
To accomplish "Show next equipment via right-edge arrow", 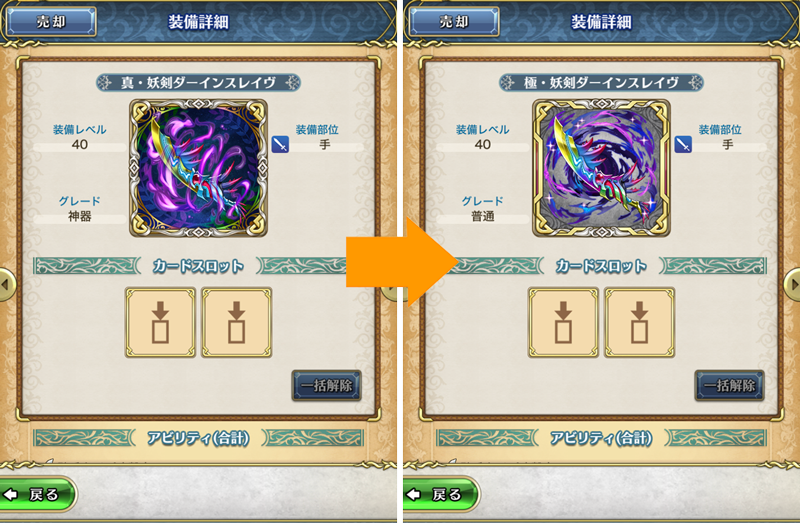I will click(x=792, y=285).
